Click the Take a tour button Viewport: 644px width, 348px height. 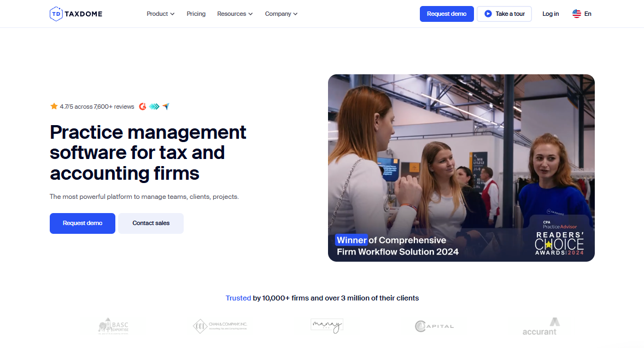[x=504, y=14]
